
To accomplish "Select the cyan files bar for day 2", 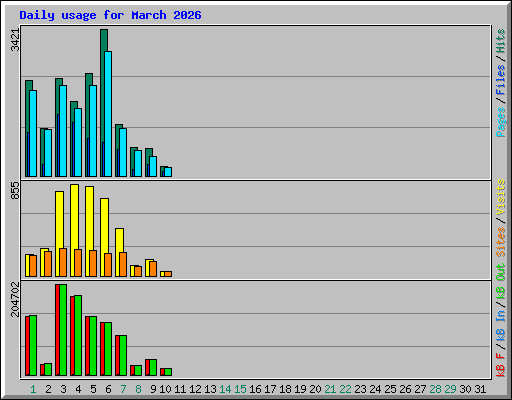I will [48, 153].
